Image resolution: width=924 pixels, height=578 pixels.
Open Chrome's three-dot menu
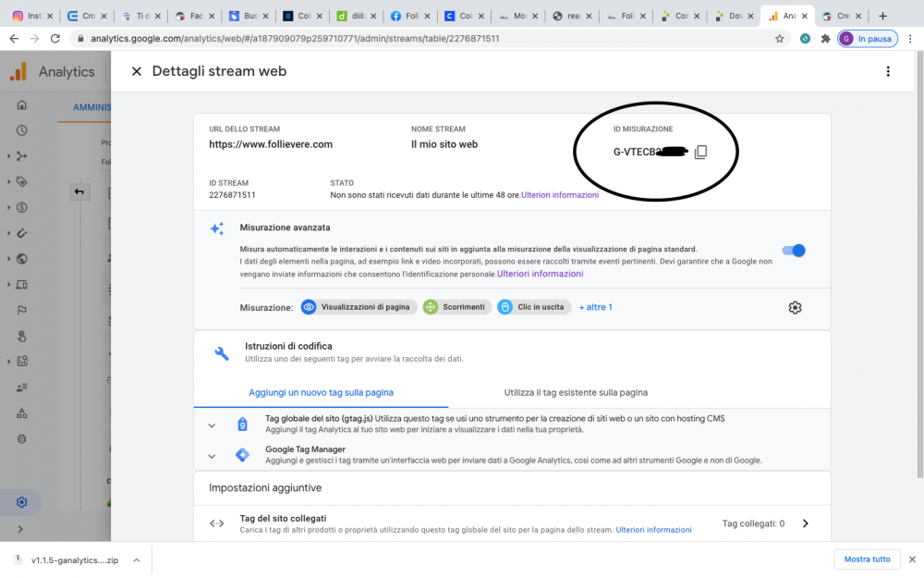coord(910,38)
